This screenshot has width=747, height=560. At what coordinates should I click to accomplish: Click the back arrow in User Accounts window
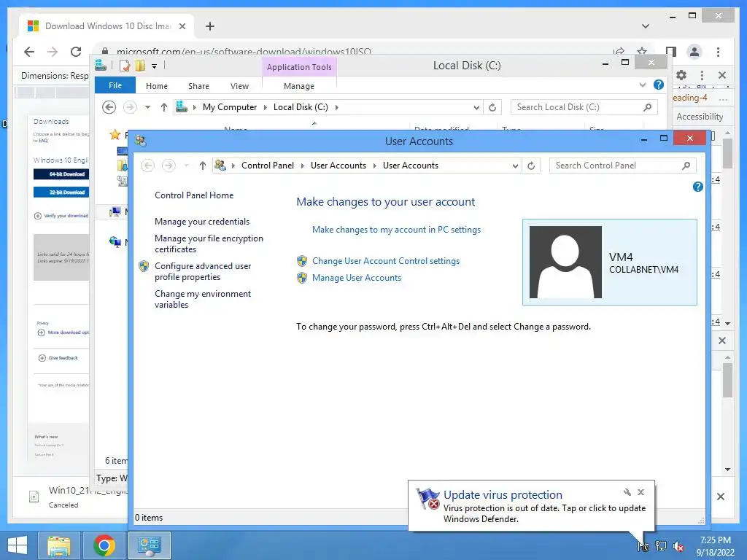(147, 166)
